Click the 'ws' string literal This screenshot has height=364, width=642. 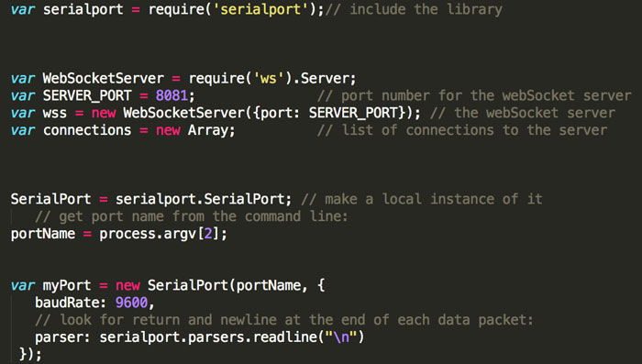click(269, 78)
